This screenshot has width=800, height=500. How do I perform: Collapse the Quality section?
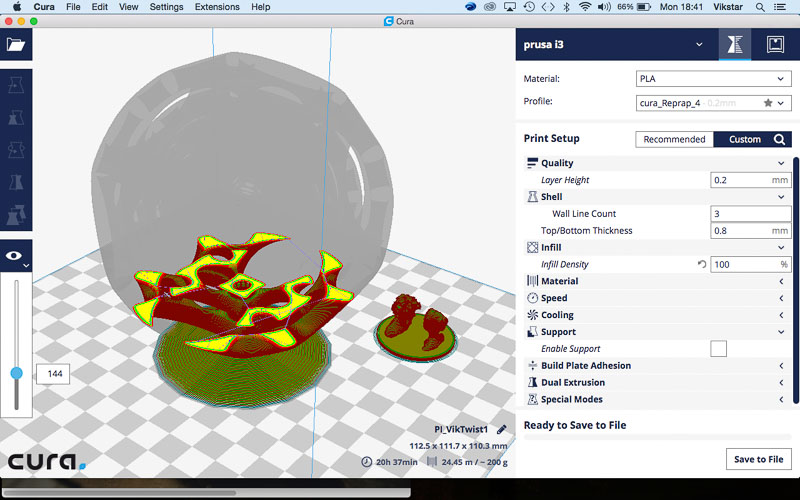coord(781,163)
